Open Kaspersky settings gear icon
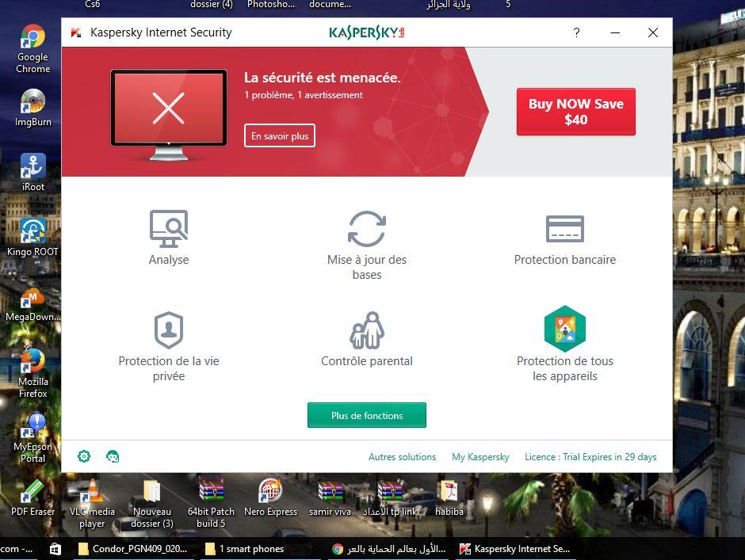Screen dimensions: 745x560 (84, 456)
